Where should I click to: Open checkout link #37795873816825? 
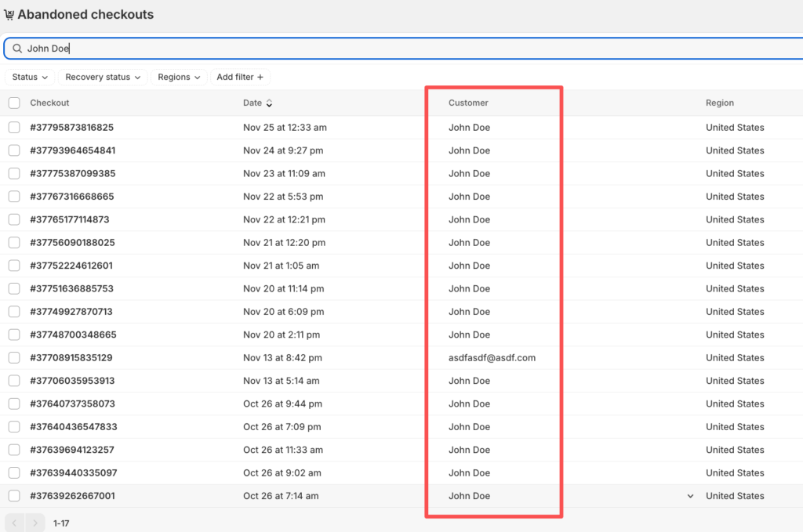[71, 128]
